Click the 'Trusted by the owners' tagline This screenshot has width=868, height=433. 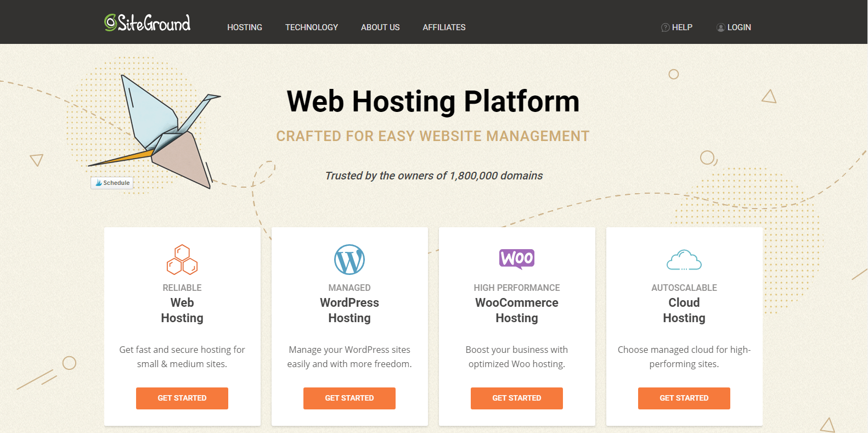[x=434, y=176]
